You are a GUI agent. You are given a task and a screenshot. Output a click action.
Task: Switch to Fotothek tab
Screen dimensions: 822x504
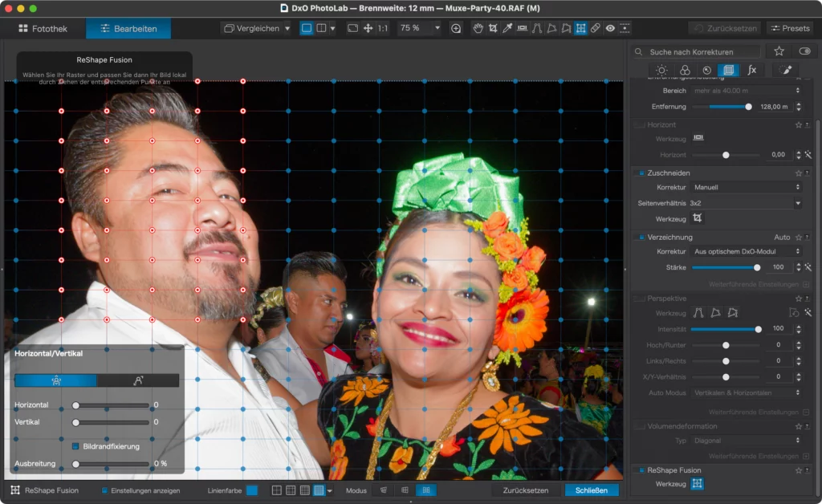(x=43, y=28)
